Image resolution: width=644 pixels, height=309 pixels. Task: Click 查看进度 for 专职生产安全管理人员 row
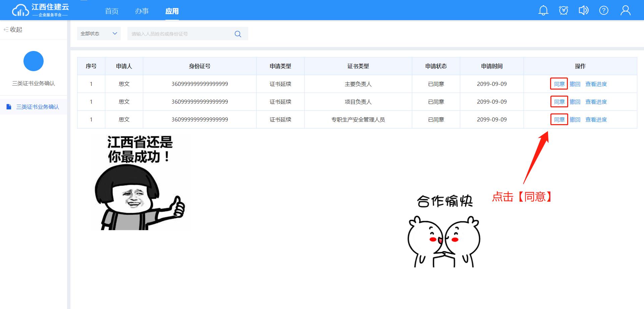pyautogui.click(x=596, y=119)
